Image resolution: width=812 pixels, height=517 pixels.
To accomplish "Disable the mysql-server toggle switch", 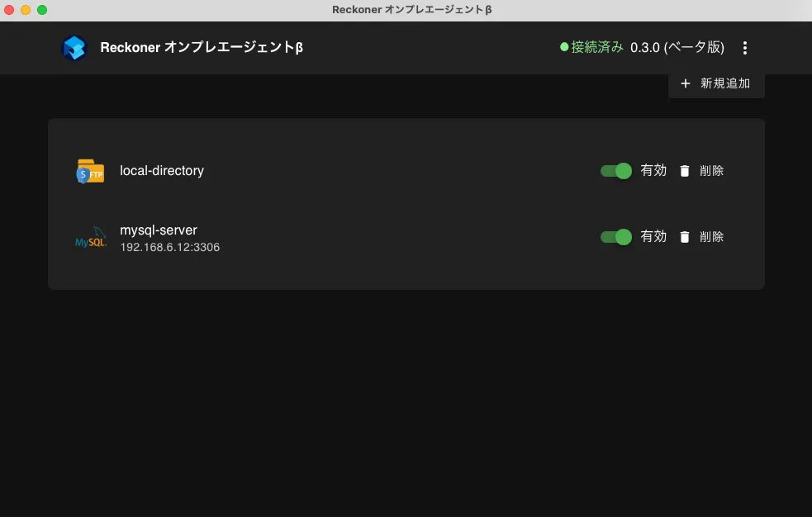I will (615, 236).
